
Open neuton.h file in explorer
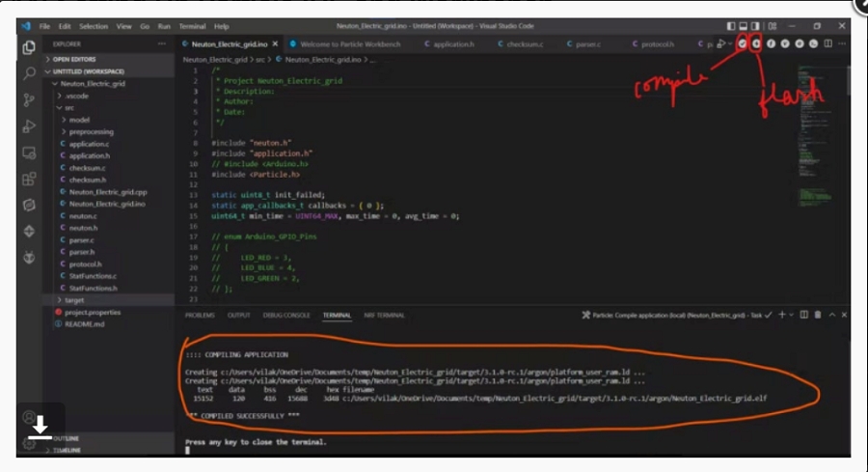(x=82, y=228)
